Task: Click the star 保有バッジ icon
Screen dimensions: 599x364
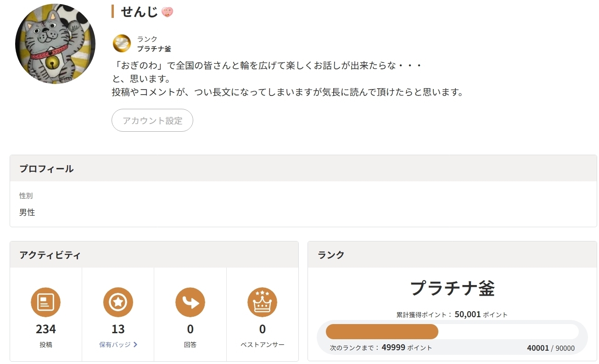Action: [118, 302]
